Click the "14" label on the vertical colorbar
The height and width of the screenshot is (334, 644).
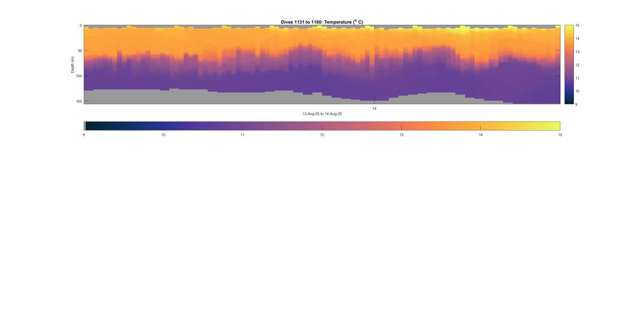577,39
